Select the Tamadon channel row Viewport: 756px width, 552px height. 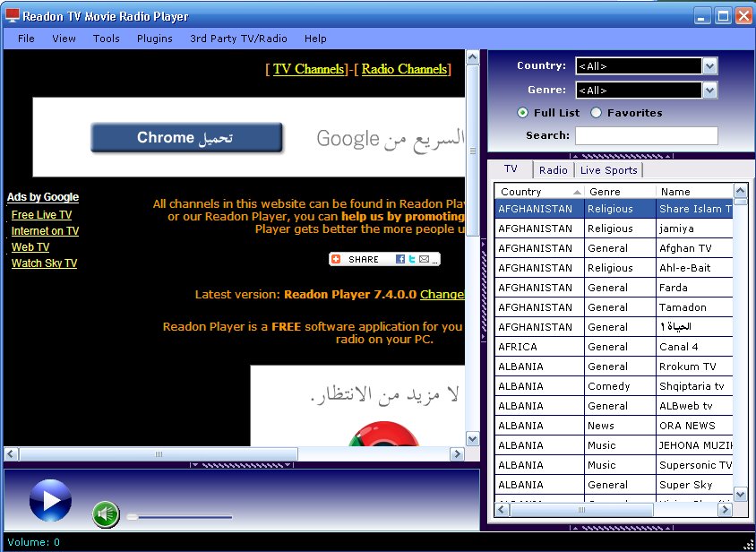coord(614,307)
